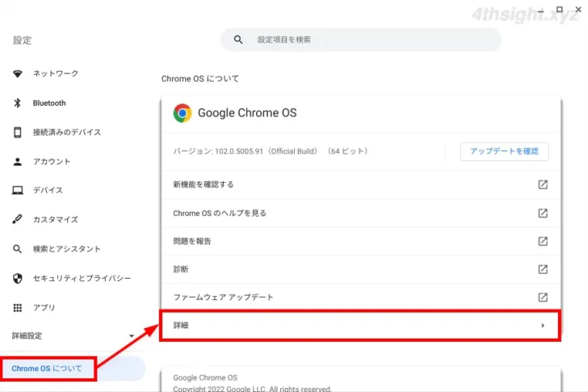
Task: Click the customize brush icon
Action: (x=17, y=220)
